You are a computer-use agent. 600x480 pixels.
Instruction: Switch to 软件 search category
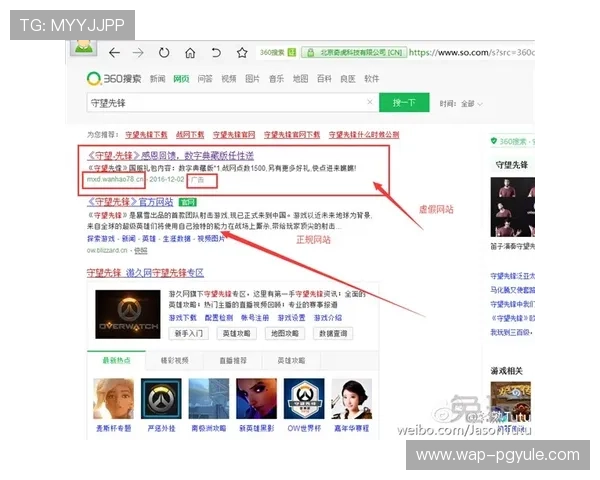[372, 79]
